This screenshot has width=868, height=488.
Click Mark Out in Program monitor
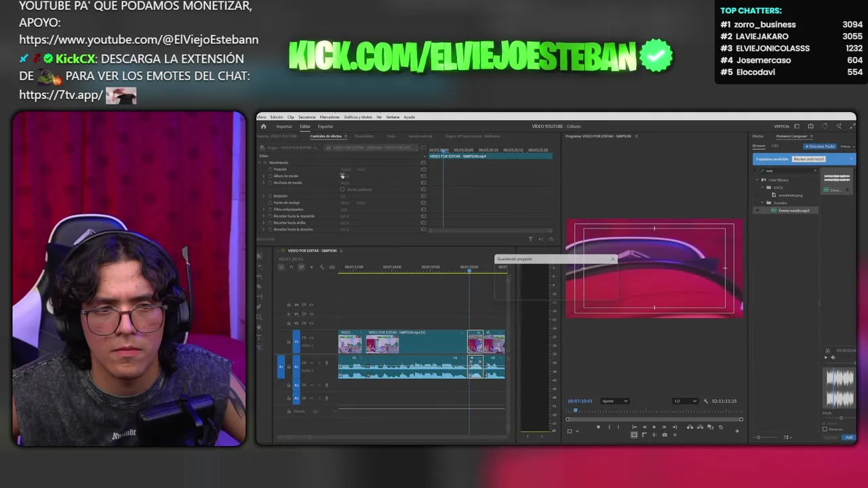point(618,427)
